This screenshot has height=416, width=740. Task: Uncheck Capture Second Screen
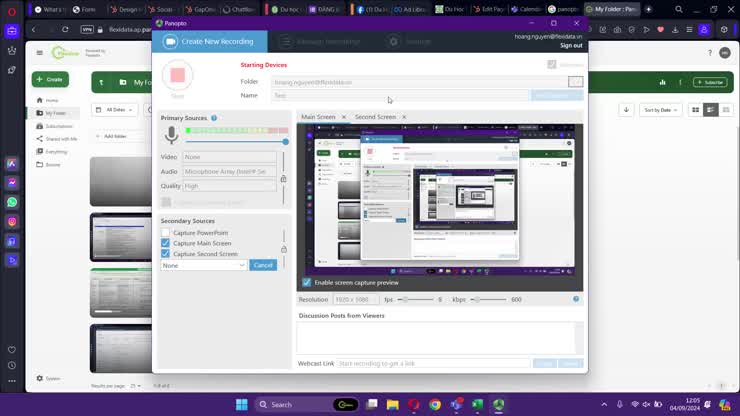[x=165, y=254]
